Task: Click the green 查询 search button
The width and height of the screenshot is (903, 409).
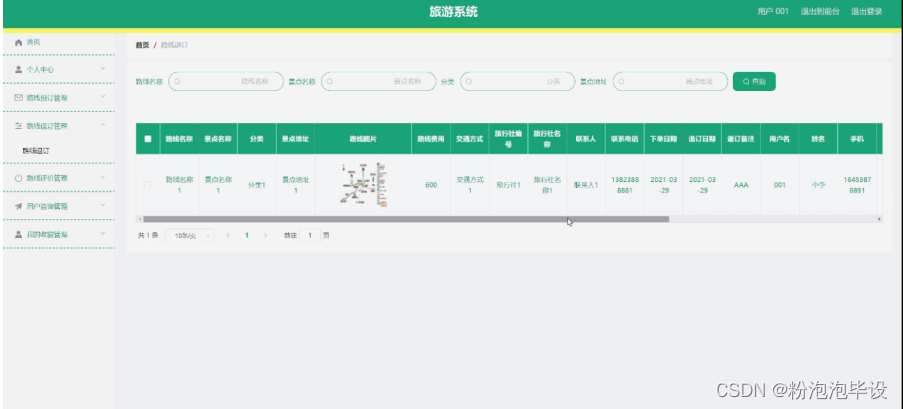Action: (754, 82)
